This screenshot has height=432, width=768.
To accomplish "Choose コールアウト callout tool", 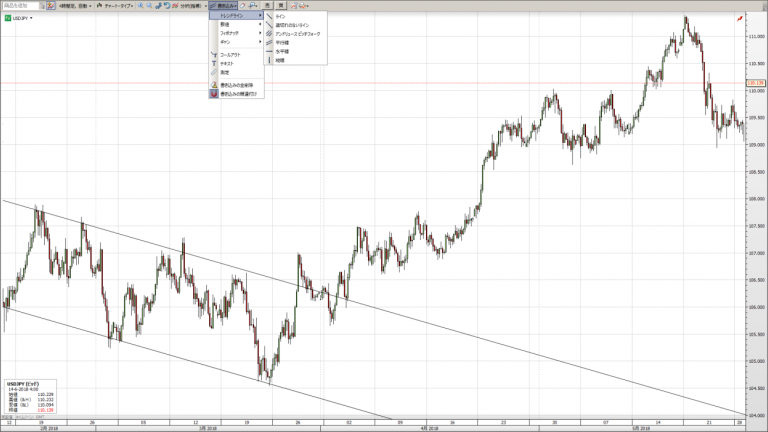I will pyautogui.click(x=230, y=54).
